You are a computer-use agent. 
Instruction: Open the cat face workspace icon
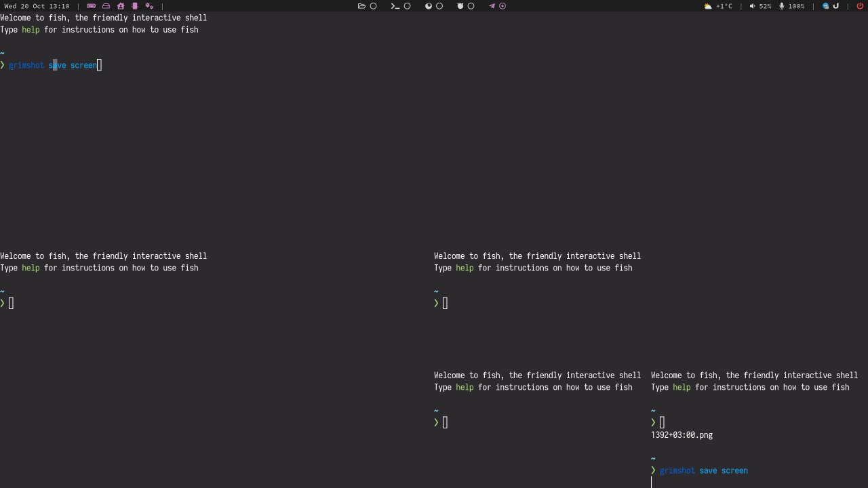click(x=460, y=6)
